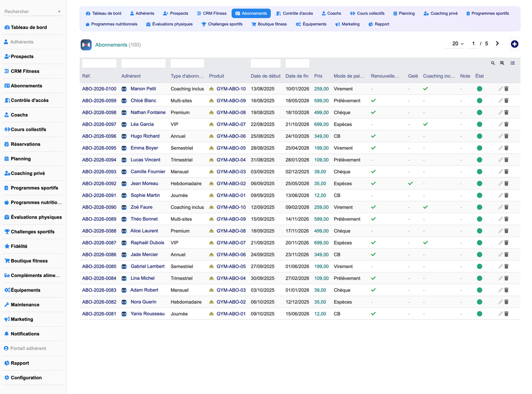Viewport: 532px width, 394px height.
Task: Open member link Camille Fournier
Action: click(x=148, y=172)
